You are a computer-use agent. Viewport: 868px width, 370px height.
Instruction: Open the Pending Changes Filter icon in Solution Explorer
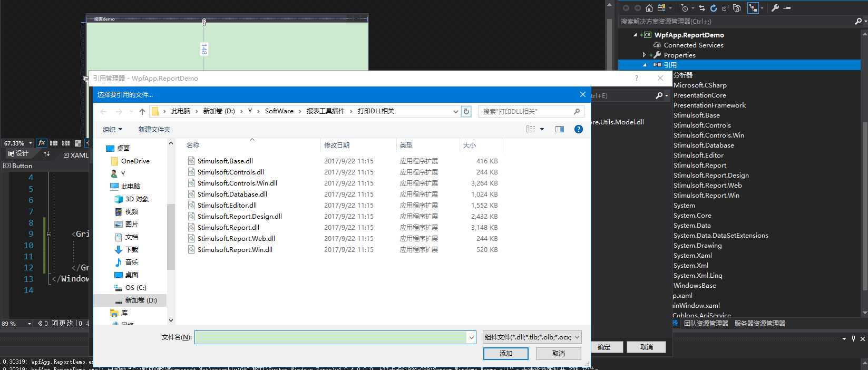685,8
